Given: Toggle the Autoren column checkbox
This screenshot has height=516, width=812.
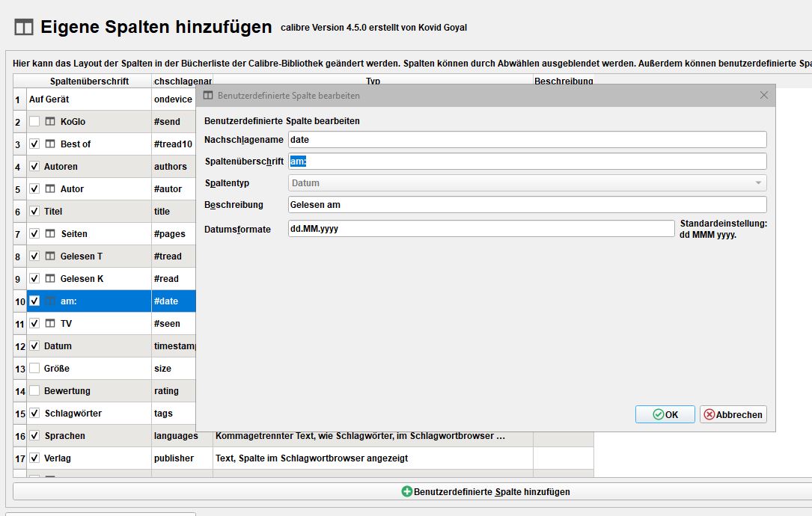Looking at the screenshot, I should (x=34, y=166).
